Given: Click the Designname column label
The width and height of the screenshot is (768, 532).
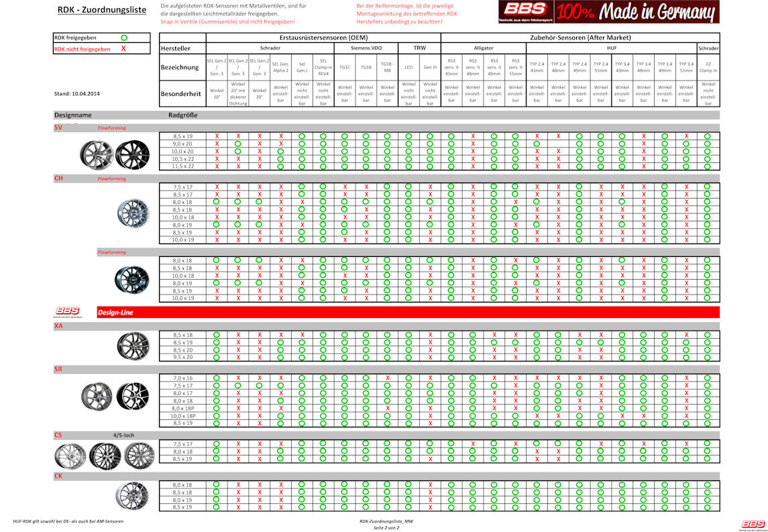Looking at the screenshot, I should coord(73,115).
